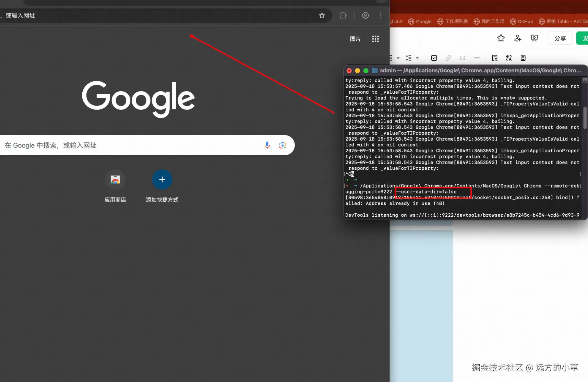This screenshot has width=588, height=382.
Task: Click the terminal title folder icon
Action: [x=375, y=71]
